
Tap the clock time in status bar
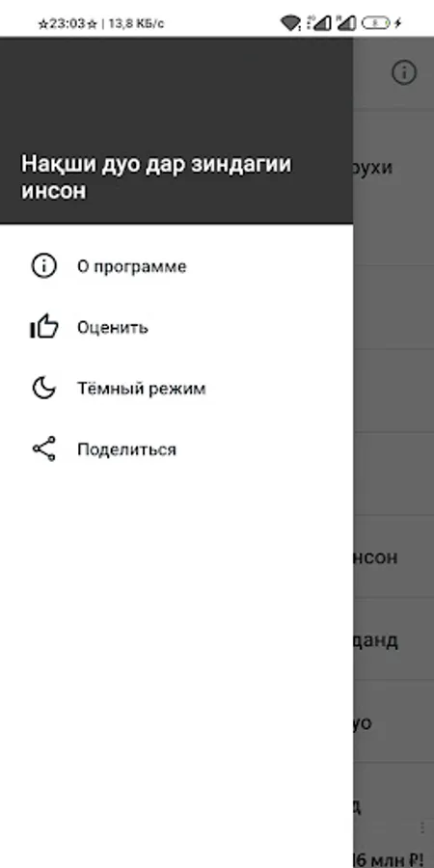pos(68,23)
